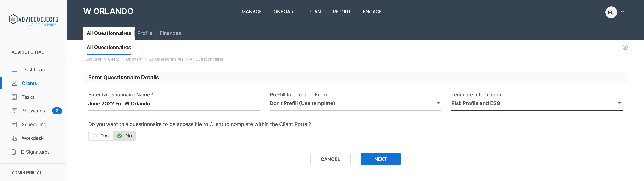Open the ONBOARD menu

(285, 12)
